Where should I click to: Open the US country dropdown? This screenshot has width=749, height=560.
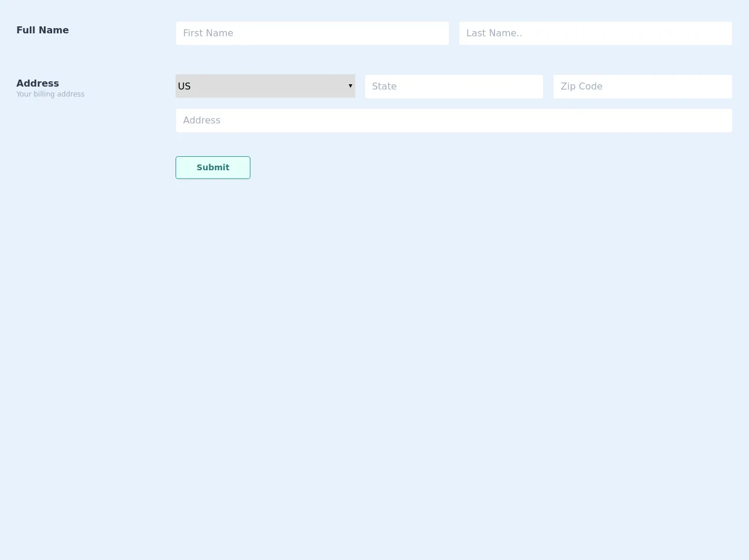point(265,86)
